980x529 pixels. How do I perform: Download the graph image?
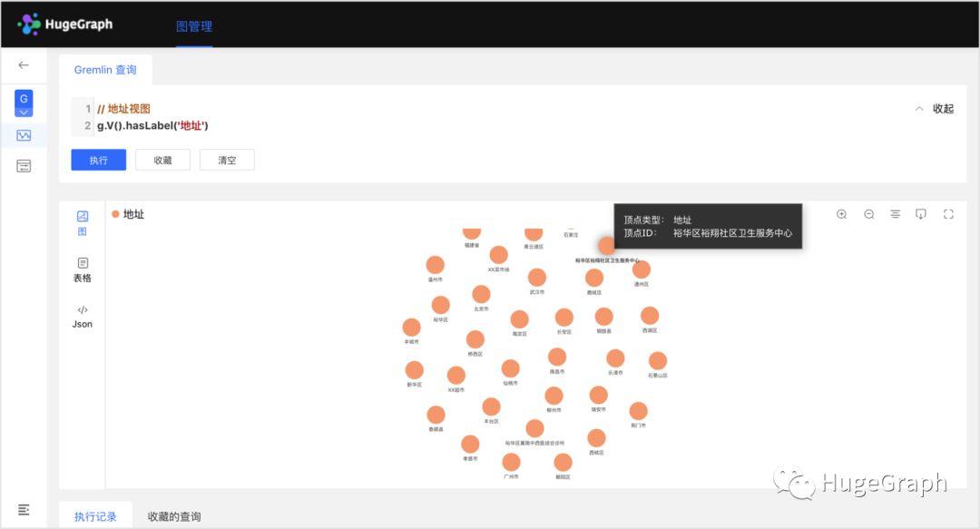921,214
